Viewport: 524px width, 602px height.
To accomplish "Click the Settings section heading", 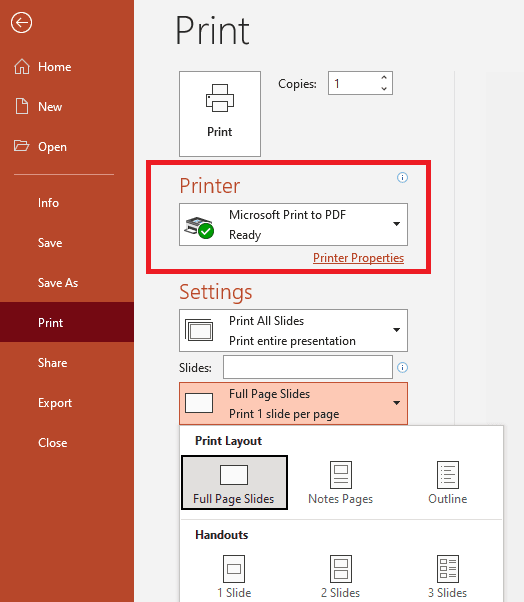I will pos(216,292).
